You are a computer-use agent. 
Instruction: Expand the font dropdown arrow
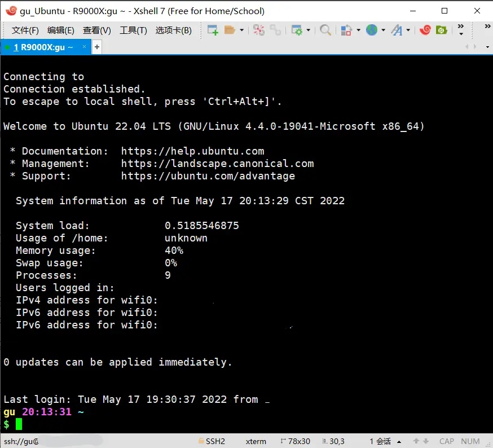click(x=408, y=30)
